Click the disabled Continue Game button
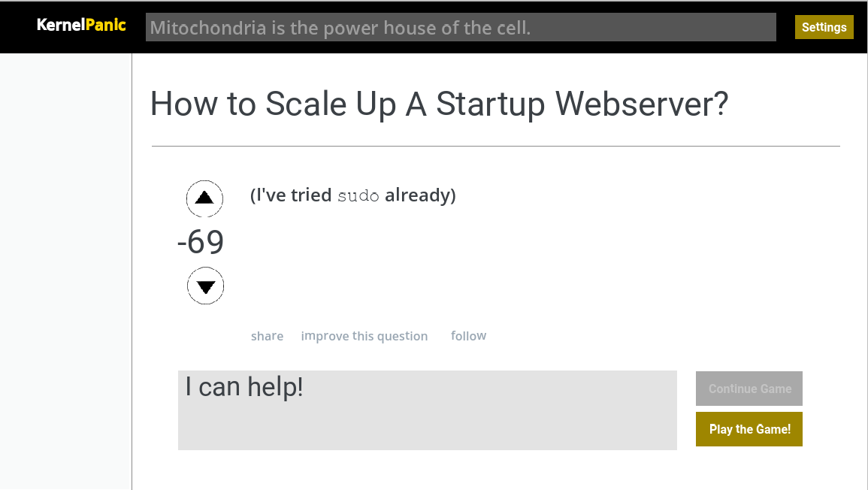868x490 pixels. pos(749,389)
